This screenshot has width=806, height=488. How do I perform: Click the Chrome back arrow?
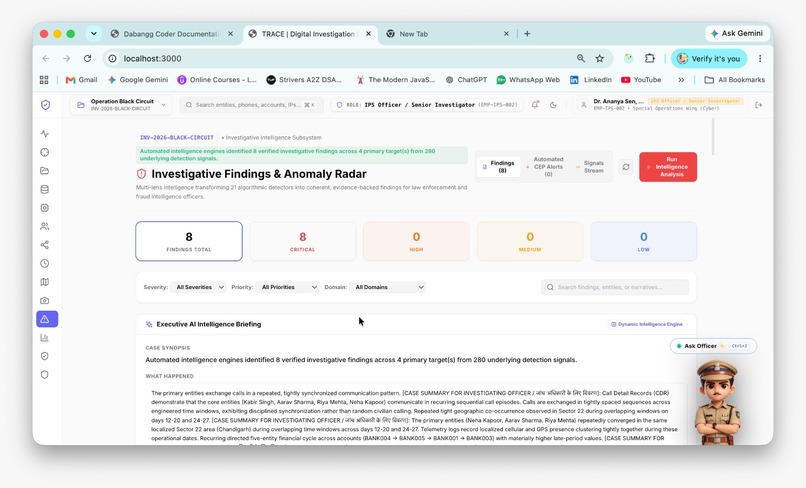coord(46,59)
